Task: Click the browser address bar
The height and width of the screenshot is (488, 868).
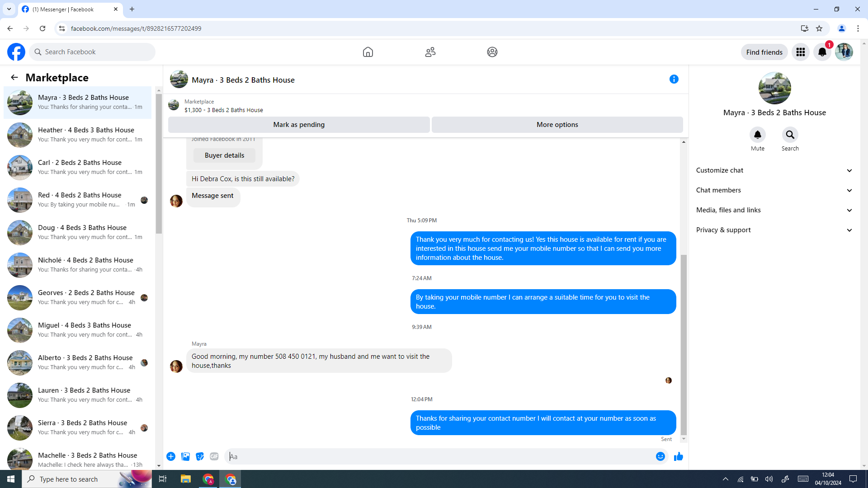Action: tap(429, 28)
